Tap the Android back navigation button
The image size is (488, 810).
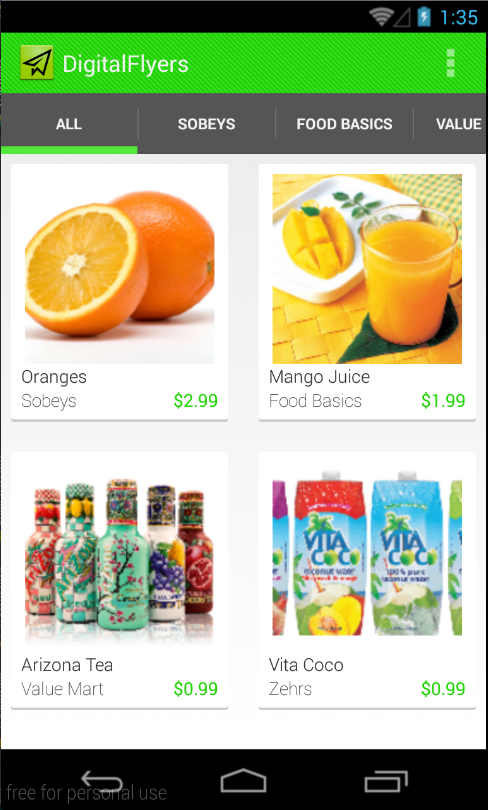pyautogui.click(x=102, y=781)
